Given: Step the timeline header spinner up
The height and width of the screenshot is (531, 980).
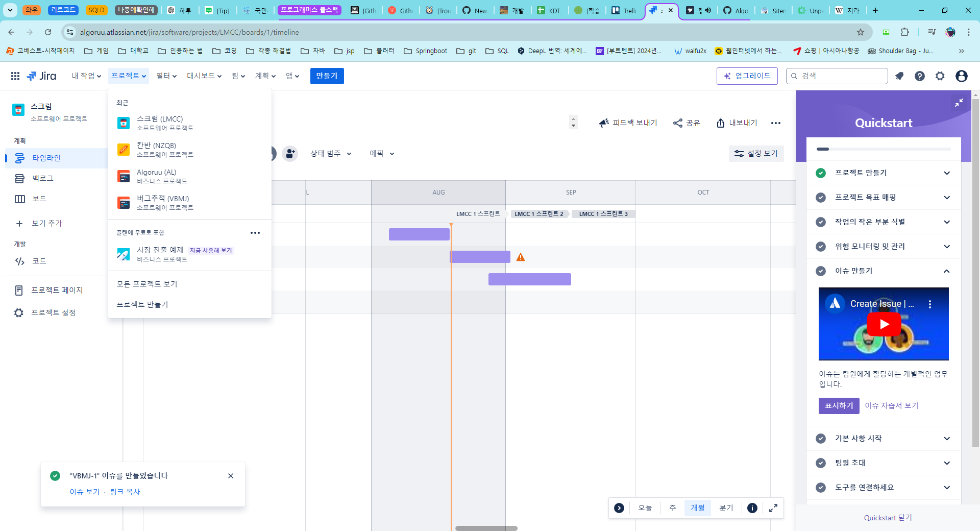Looking at the screenshot, I should coord(573,118).
